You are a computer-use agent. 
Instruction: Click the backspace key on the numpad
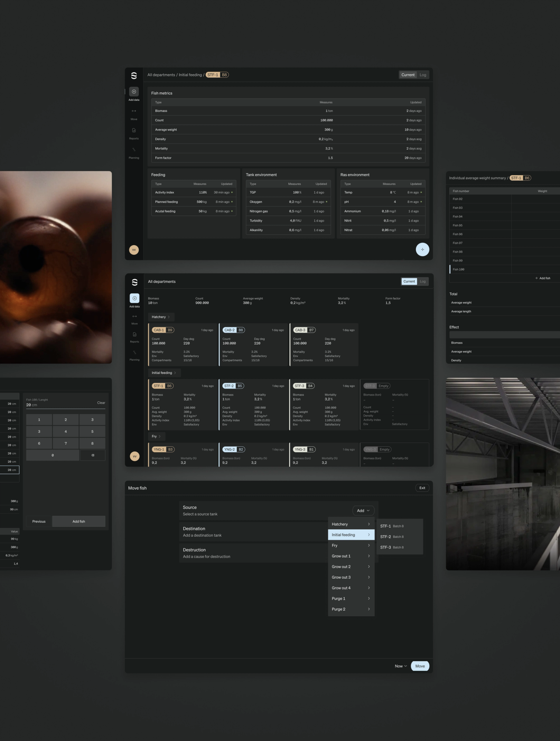[x=93, y=455]
